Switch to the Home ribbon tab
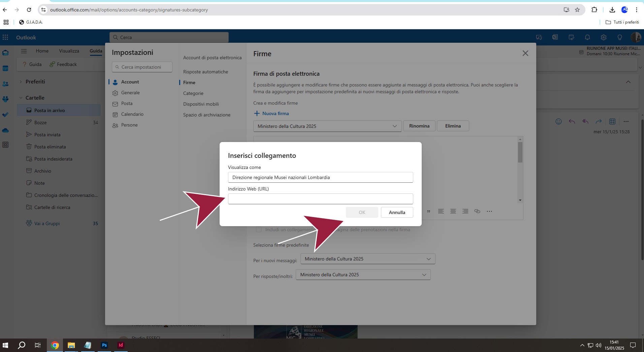644x352 pixels. pos(42,51)
